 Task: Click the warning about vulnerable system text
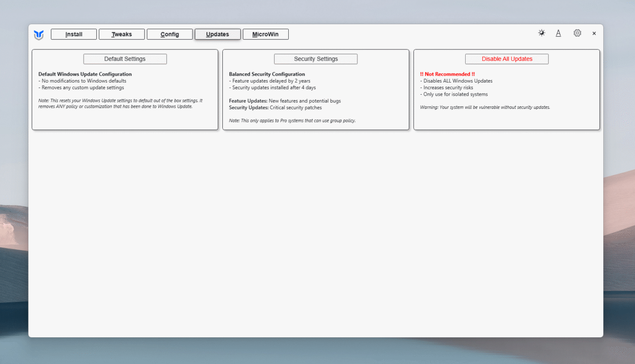485,107
